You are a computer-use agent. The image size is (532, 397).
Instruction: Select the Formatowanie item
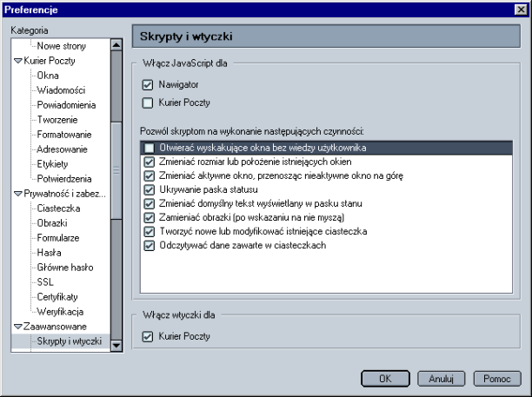64,135
